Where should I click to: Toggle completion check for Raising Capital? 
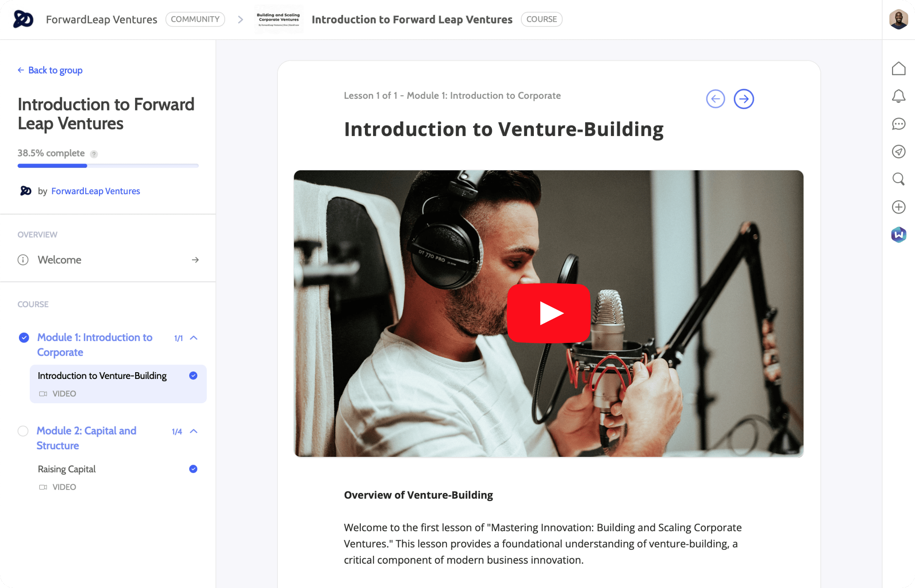(x=193, y=469)
